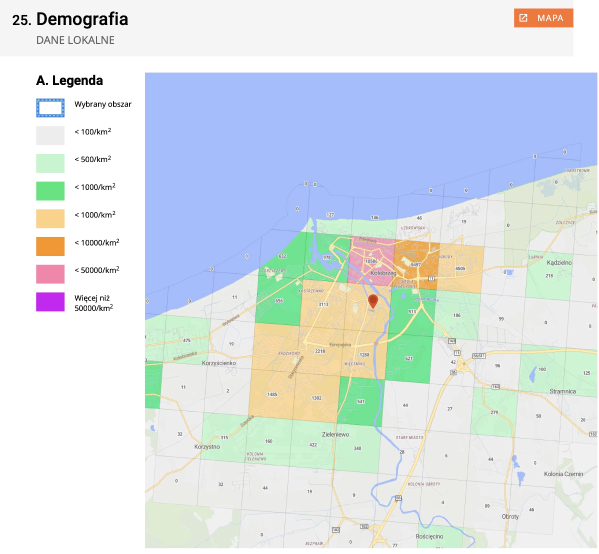Click the density value 3113 on the map
Screen dimensions: 599x554
tap(324, 305)
